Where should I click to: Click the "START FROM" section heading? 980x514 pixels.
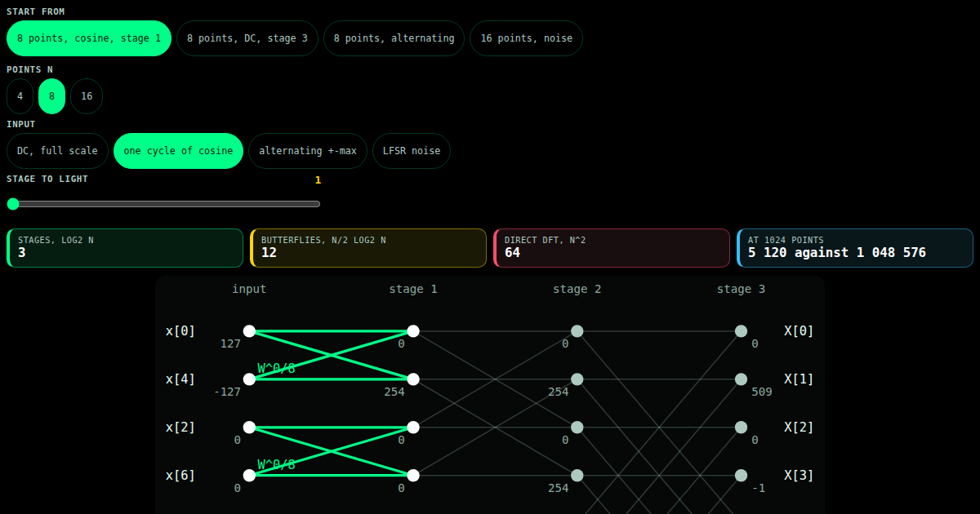[36, 11]
